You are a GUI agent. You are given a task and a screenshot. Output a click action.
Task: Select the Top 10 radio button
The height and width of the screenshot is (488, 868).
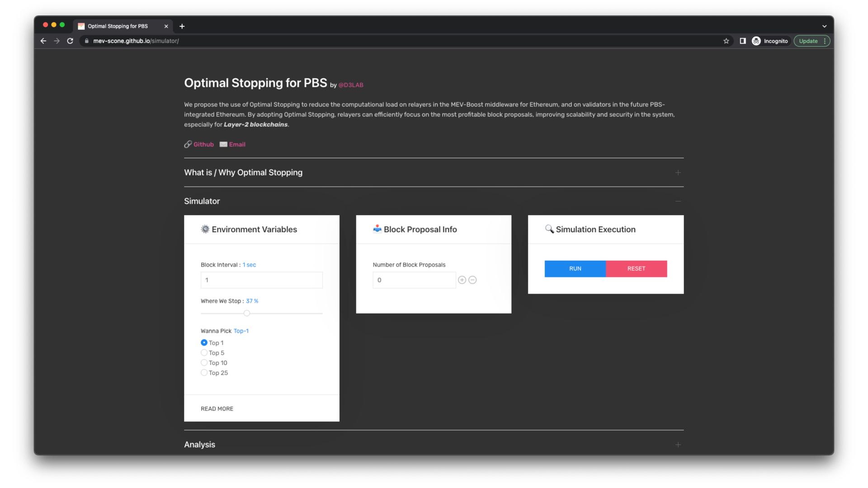point(204,362)
